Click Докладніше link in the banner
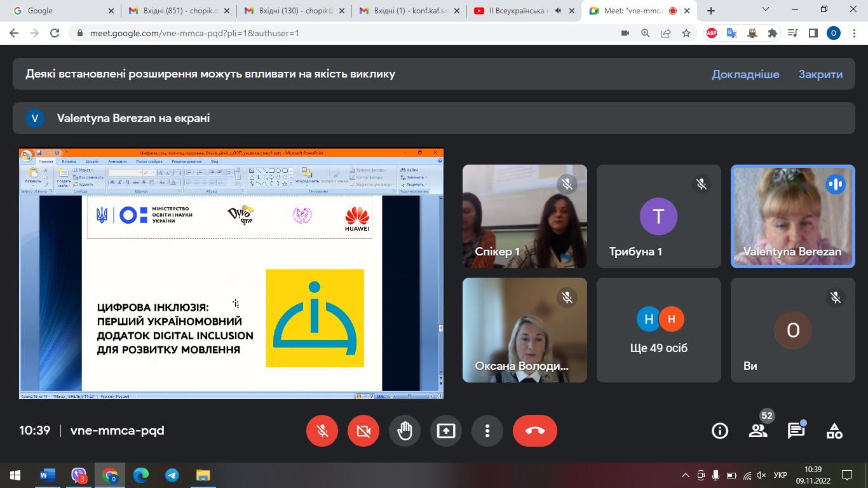Viewport: 868px width, 488px height. (745, 74)
